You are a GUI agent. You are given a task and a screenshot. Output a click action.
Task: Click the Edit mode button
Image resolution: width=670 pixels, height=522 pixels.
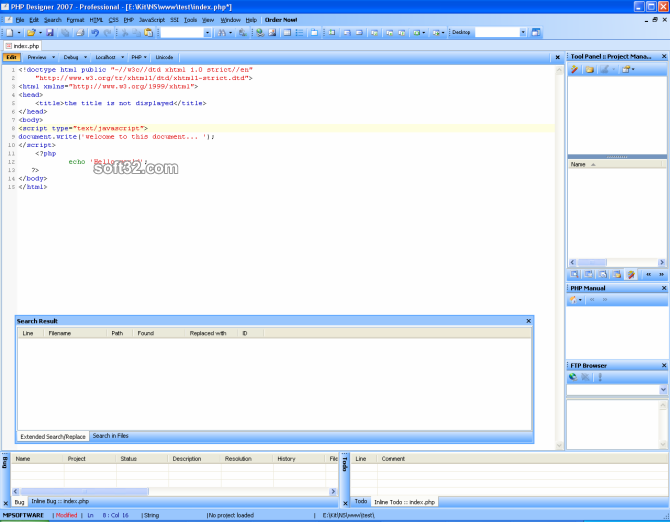[x=11, y=57]
